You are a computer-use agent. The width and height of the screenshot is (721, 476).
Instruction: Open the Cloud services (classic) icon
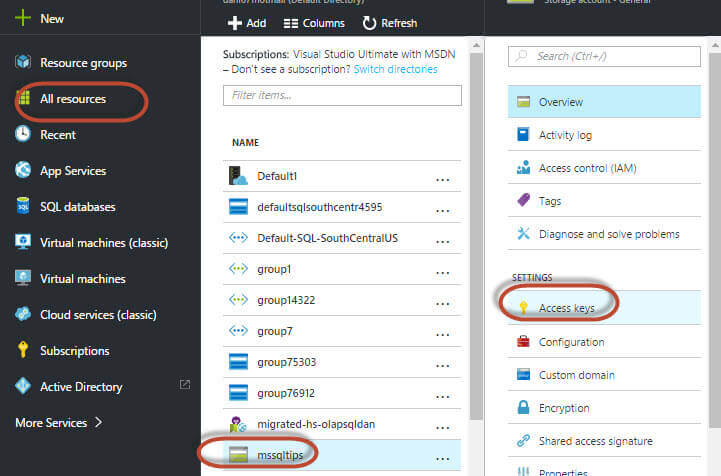23,314
